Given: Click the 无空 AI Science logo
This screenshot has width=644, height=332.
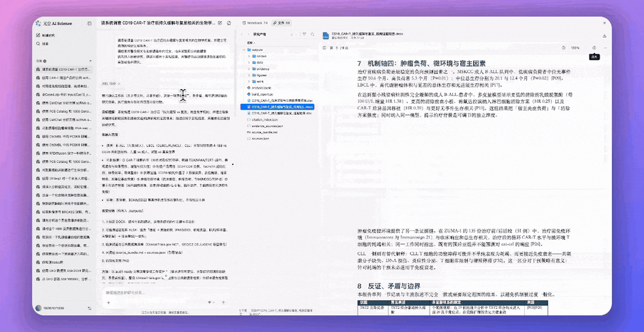Looking at the screenshot, I should pos(54,23).
